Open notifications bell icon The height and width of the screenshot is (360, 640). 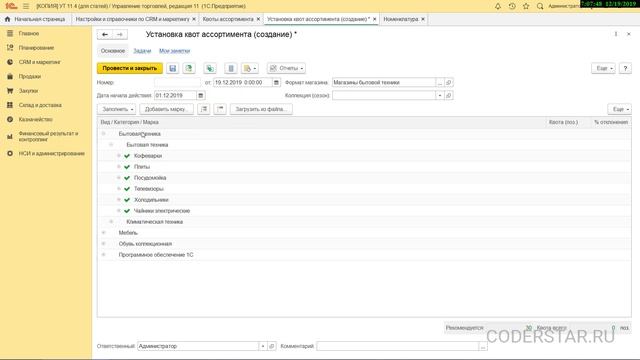click(498, 6)
